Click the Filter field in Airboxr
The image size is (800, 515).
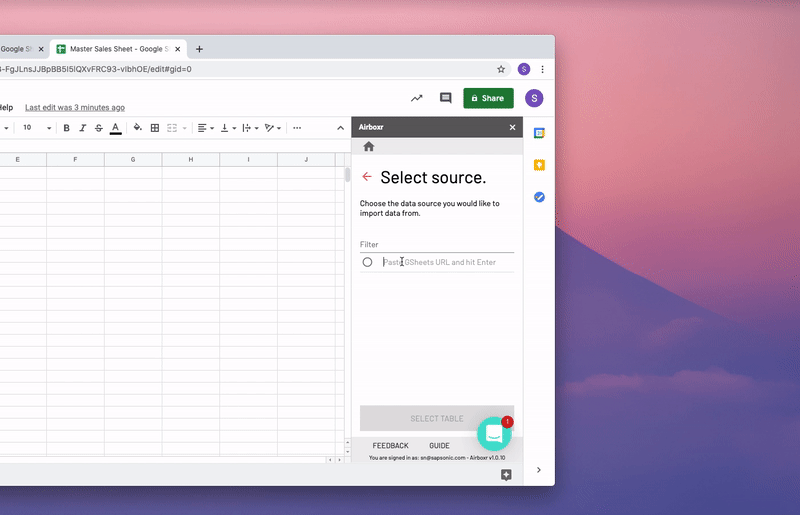(437, 244)
